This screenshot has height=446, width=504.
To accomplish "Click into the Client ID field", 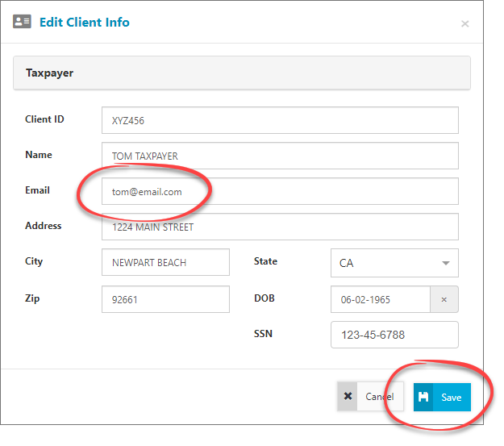I will (x=280, y=120).
